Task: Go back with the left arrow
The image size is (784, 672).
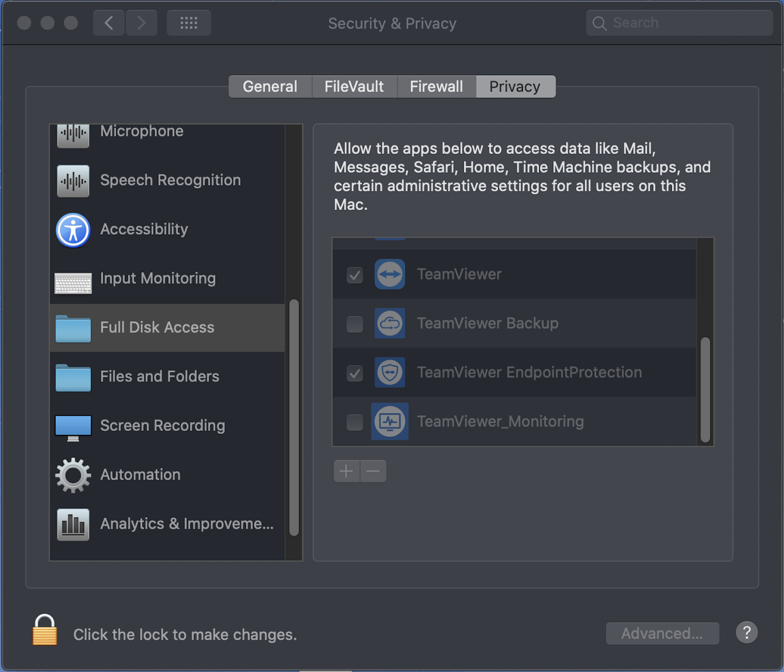Action: 109,23
